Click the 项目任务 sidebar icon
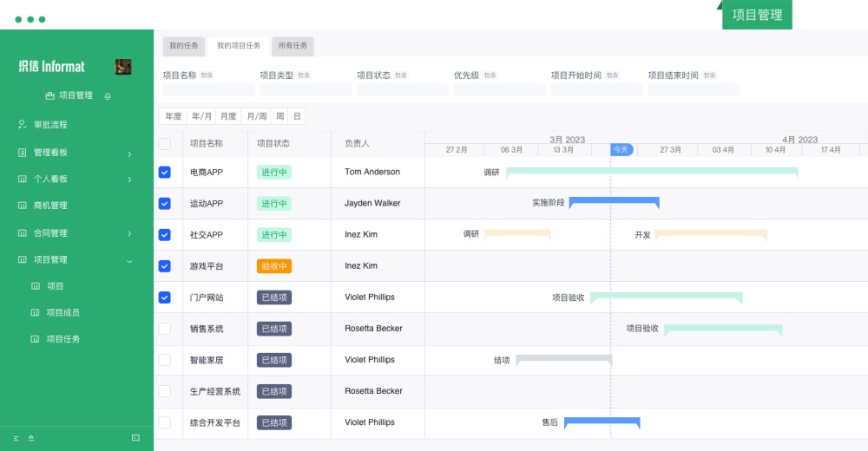868x451 pixels. click(36, 339)
